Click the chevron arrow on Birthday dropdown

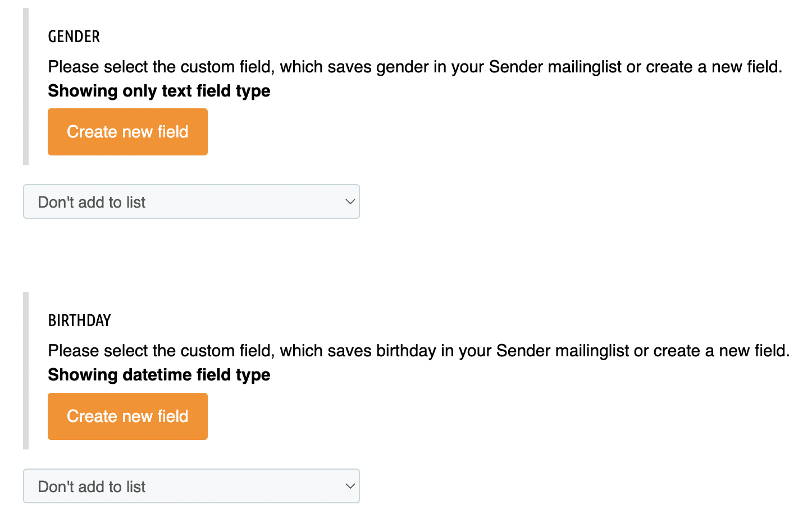pos(350,486)
